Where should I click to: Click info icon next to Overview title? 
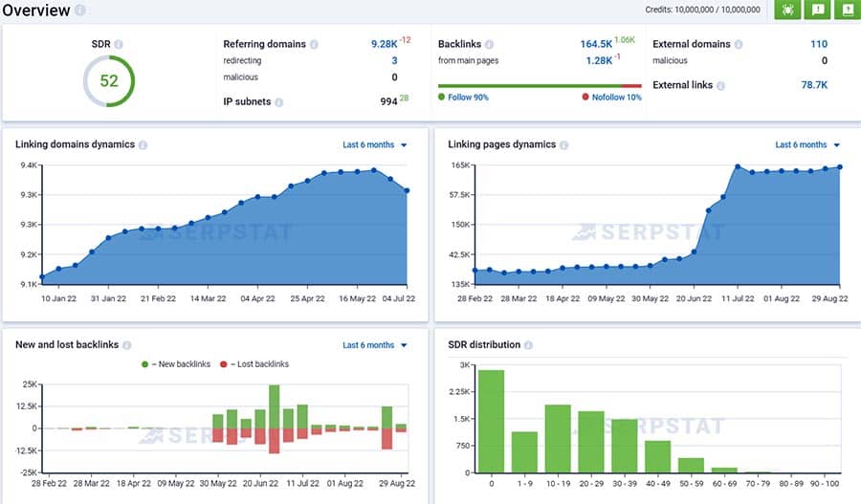79,11
